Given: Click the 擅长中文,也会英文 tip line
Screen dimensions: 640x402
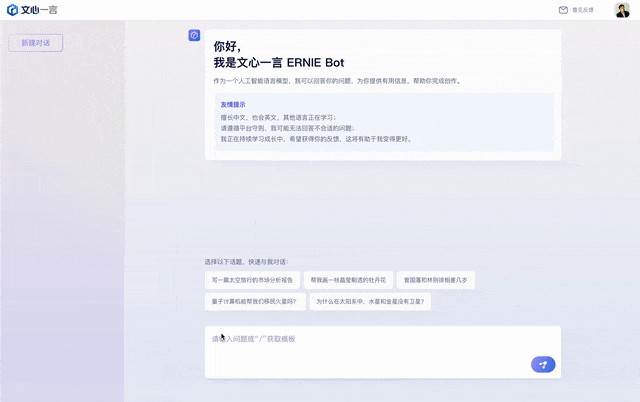Looking at the screenshot, I should pos(278,118).
